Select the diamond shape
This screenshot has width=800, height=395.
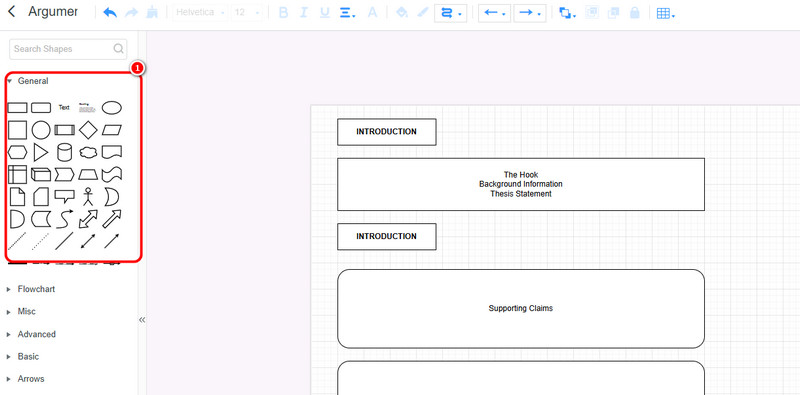(x=88, y=130)
